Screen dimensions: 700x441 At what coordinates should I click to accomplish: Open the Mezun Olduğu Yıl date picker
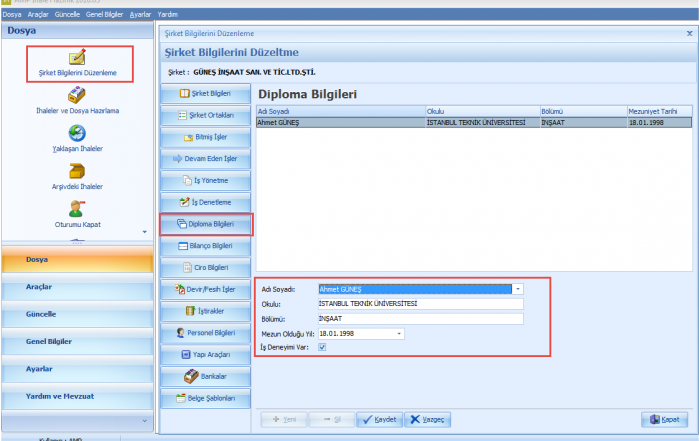coord(399,333)
